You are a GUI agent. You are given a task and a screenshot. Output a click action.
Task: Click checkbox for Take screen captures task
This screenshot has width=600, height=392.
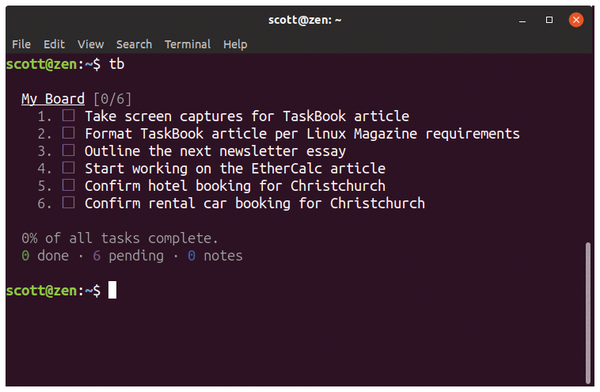coord(68,115)
